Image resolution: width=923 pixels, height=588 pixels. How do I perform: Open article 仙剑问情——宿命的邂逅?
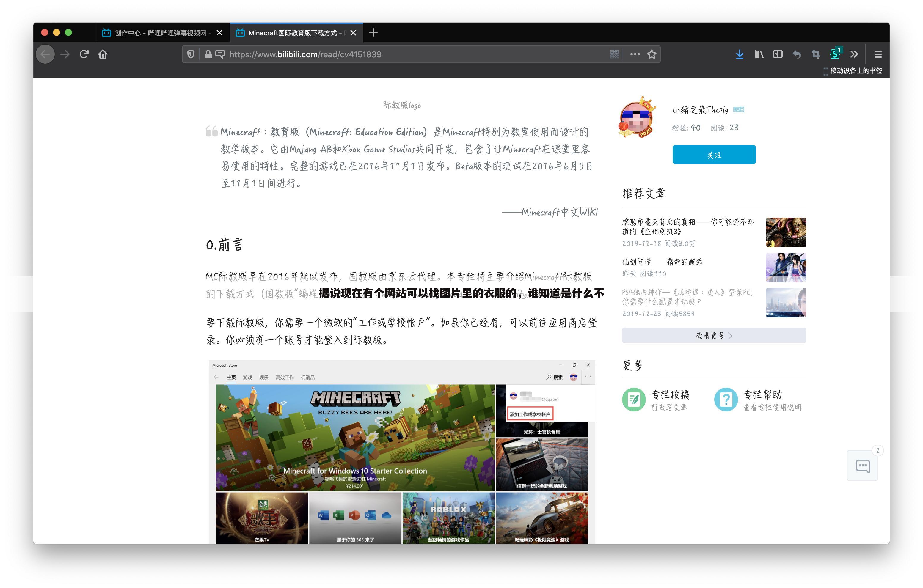pyautogui.click(x=662, y=262)
